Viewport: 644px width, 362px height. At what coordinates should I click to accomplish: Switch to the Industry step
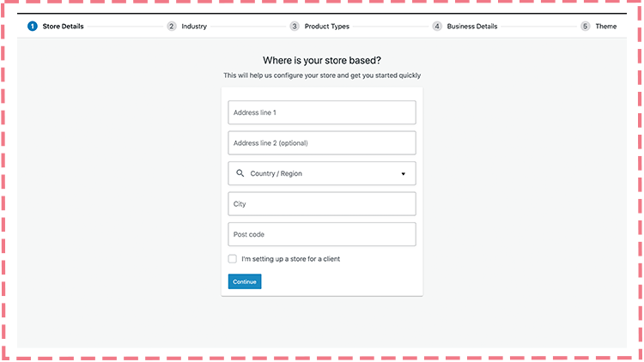[194, 27]
